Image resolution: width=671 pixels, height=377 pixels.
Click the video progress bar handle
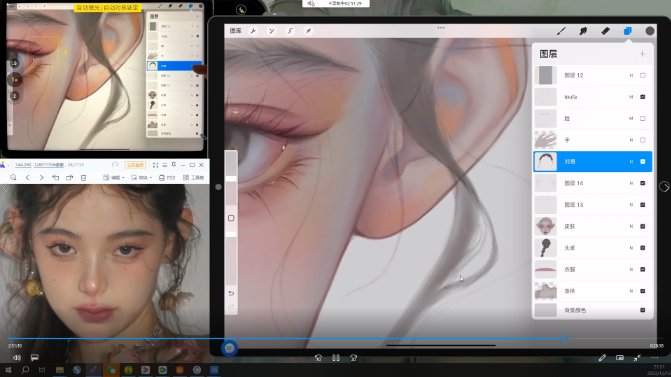566,338
